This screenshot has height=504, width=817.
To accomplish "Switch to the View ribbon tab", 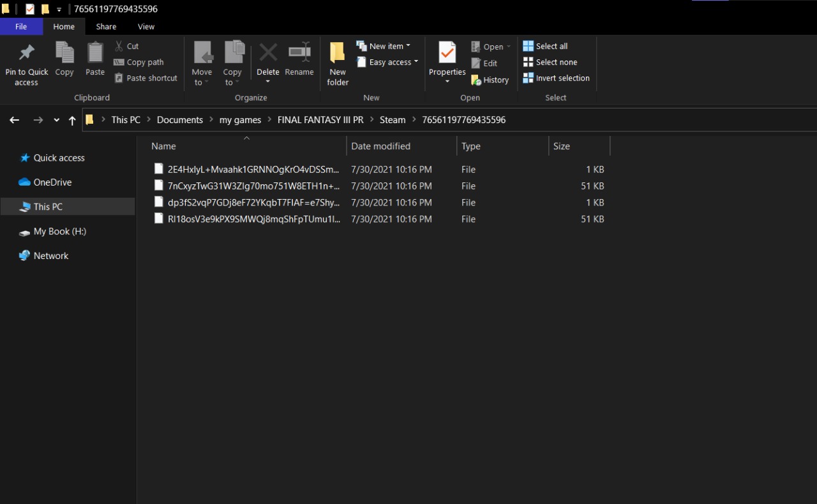I will (x=146, y=27).
